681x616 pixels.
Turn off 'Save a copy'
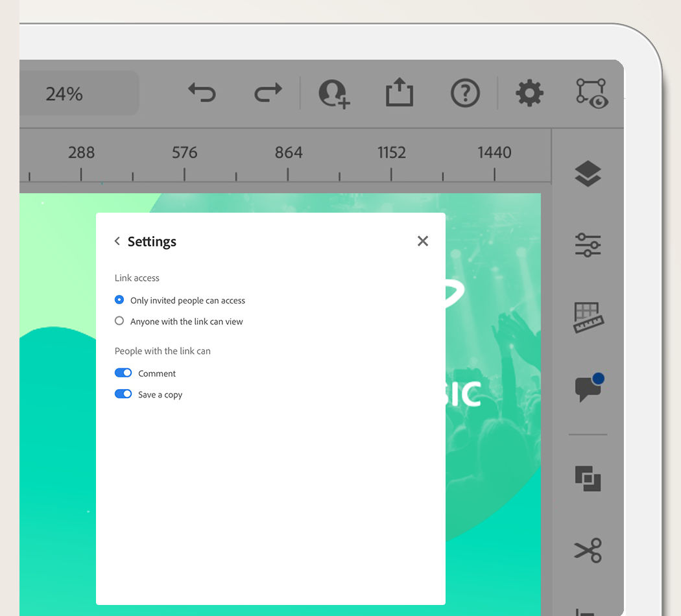(123, 394)
